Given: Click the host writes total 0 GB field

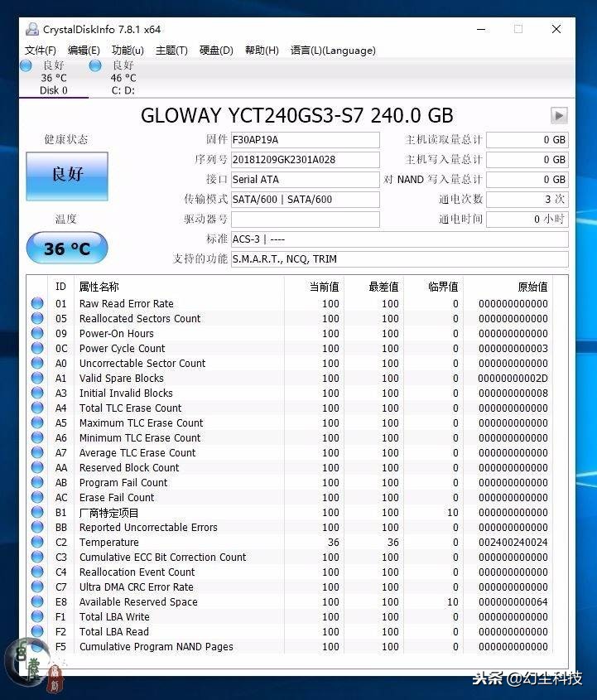Looking at the screenshot, I should coord(527,159).
